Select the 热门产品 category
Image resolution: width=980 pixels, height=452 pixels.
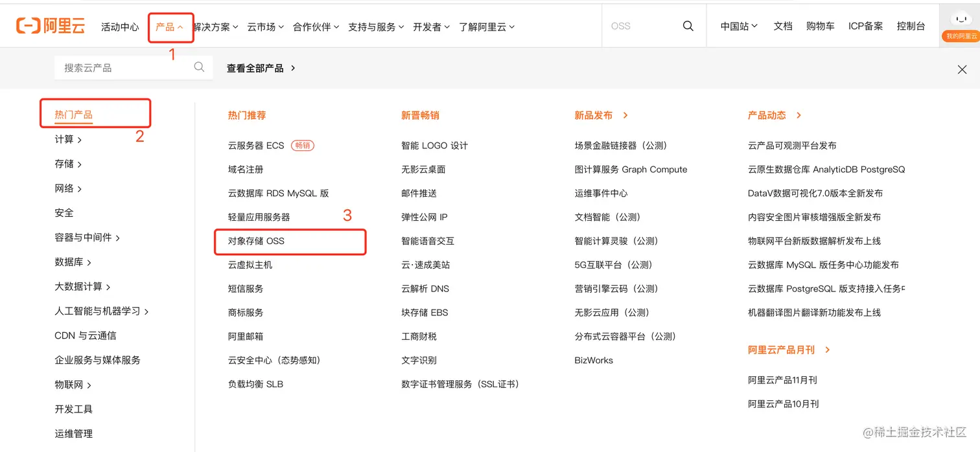click(73, 115)
